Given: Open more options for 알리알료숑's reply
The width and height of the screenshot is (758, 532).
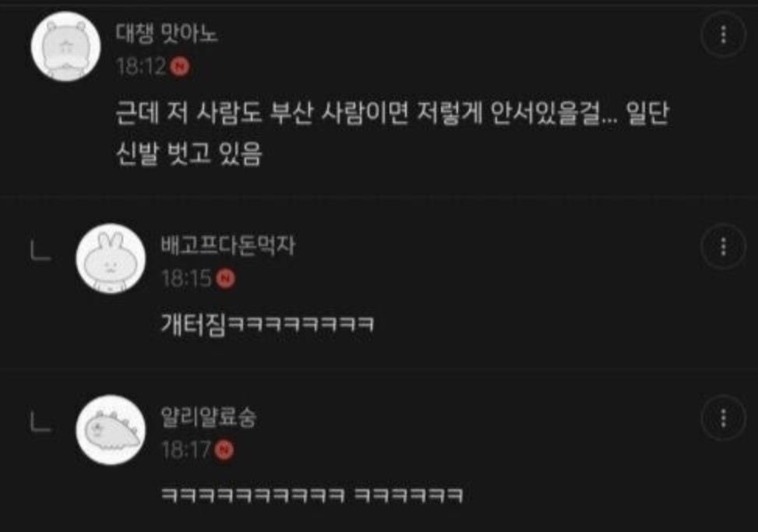Looking at the screenshot, I should click(723, 418).
